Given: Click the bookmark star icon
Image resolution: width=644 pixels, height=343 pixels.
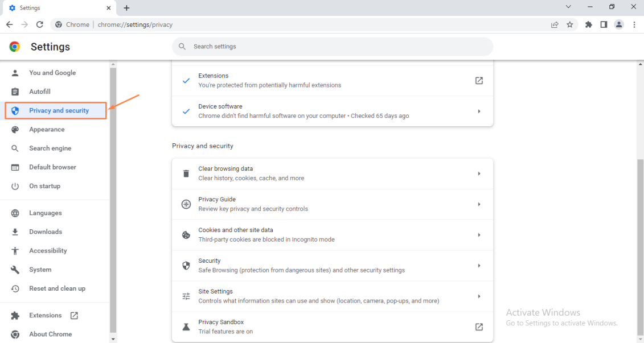Looking at the screenshot, I should [569, 24].
